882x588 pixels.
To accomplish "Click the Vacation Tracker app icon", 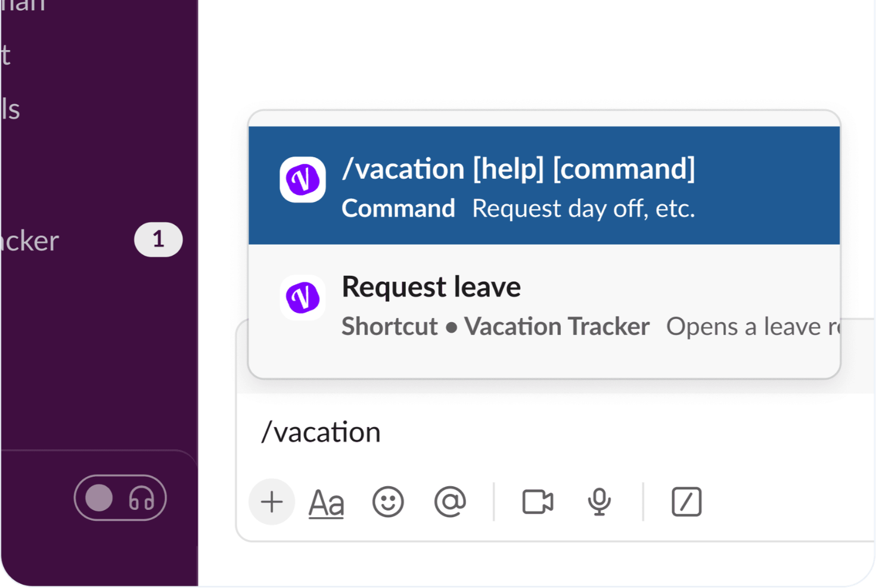I will (302, 180).
